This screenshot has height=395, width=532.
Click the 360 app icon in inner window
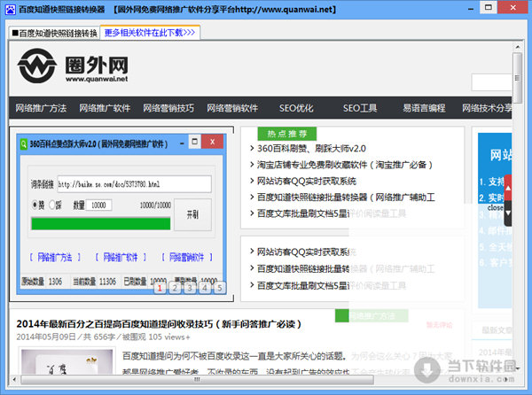click(x=24, y=143)
